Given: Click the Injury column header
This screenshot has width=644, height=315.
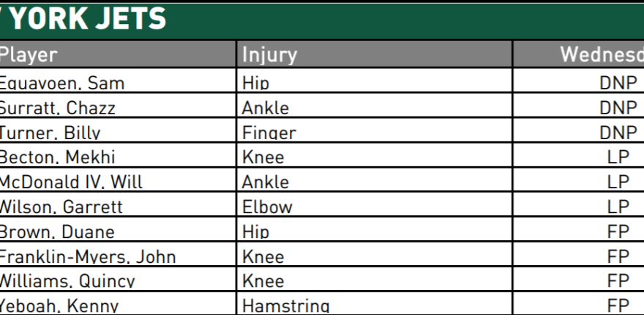Looking at the screenshot, I should pos(269,55).
